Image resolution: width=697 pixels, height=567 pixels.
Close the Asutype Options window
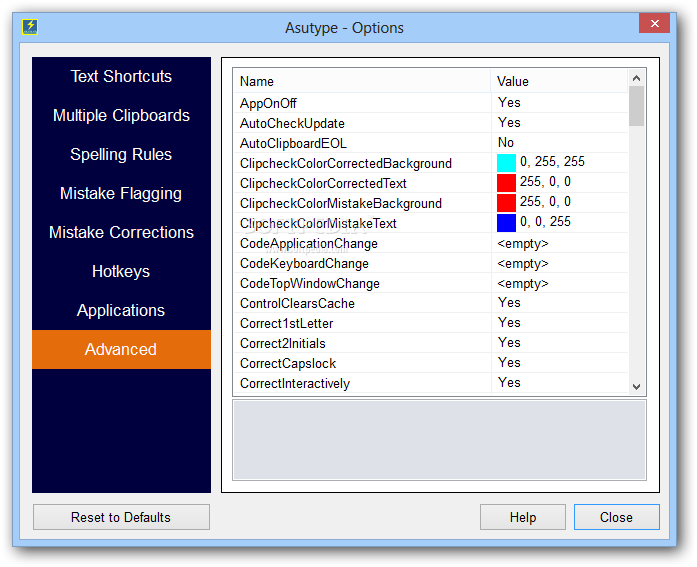(x=654, y=23)
